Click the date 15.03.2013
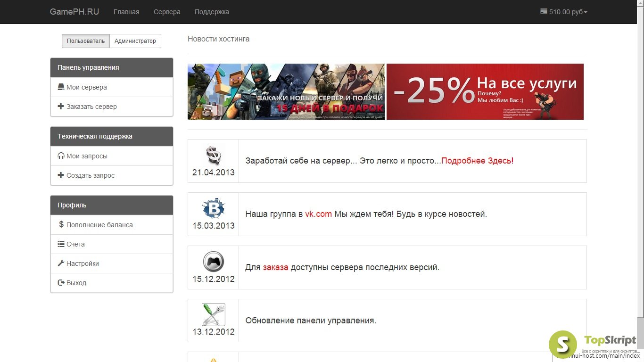Viewport: 644px width, 362px height. [214, 226]
